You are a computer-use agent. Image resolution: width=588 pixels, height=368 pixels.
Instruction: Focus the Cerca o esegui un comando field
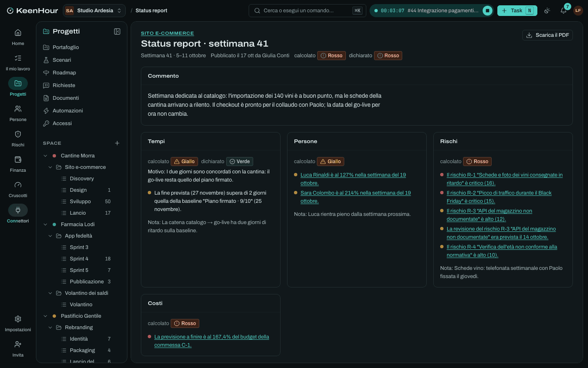(x=307, y=11)
